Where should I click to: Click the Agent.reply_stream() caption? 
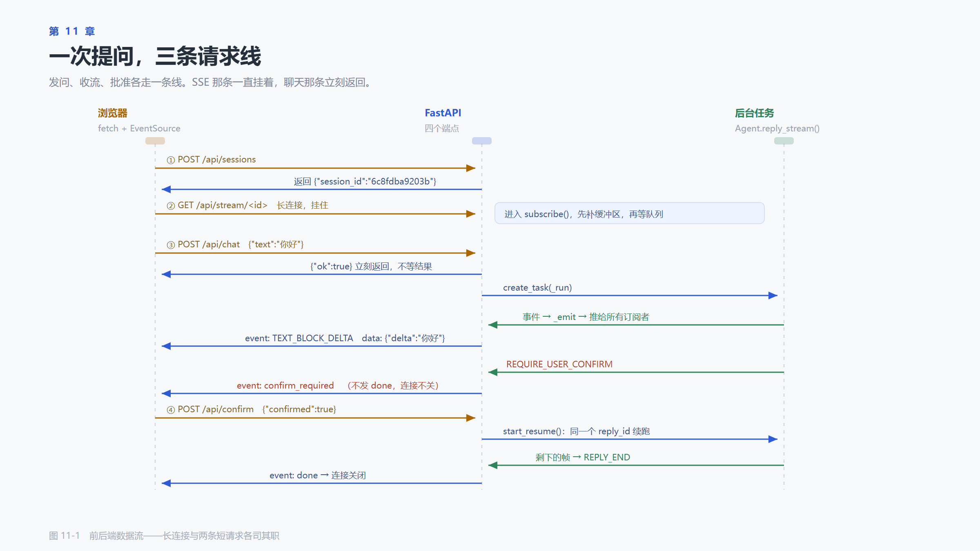pyautogui.click(x=777, y=129)
